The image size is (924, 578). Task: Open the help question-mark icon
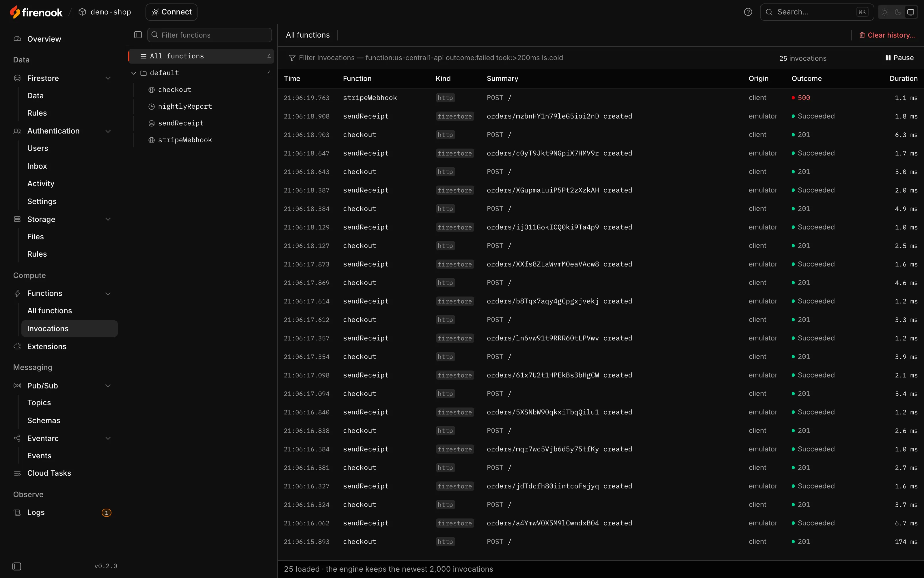point(748,12)
